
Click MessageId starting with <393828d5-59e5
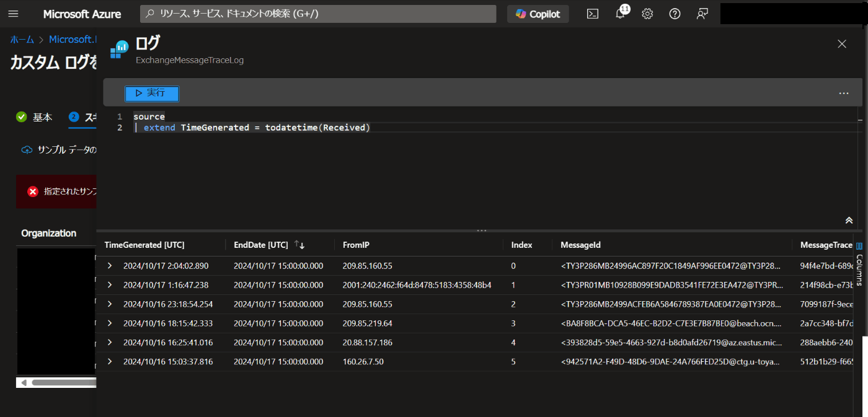click(671, 343)
